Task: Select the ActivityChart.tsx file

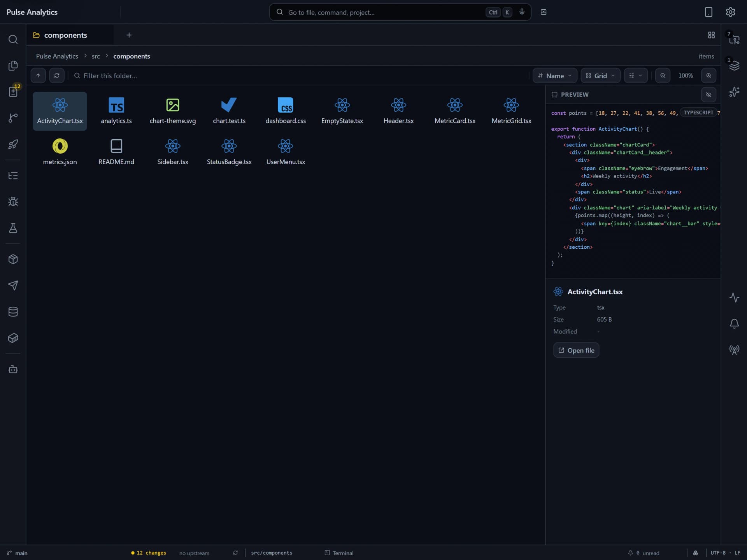Action: coord(60,111)
